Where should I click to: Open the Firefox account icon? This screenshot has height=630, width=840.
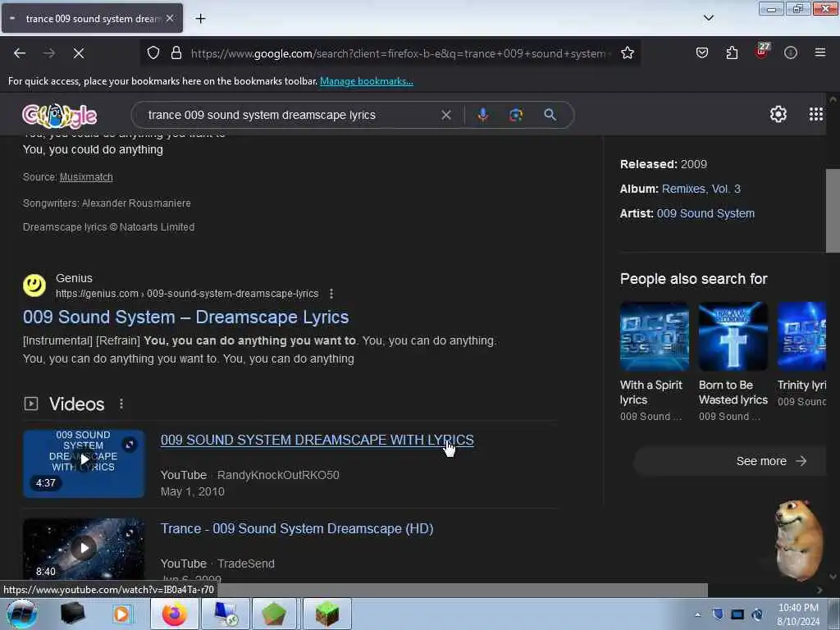click(x=791, y=53)
